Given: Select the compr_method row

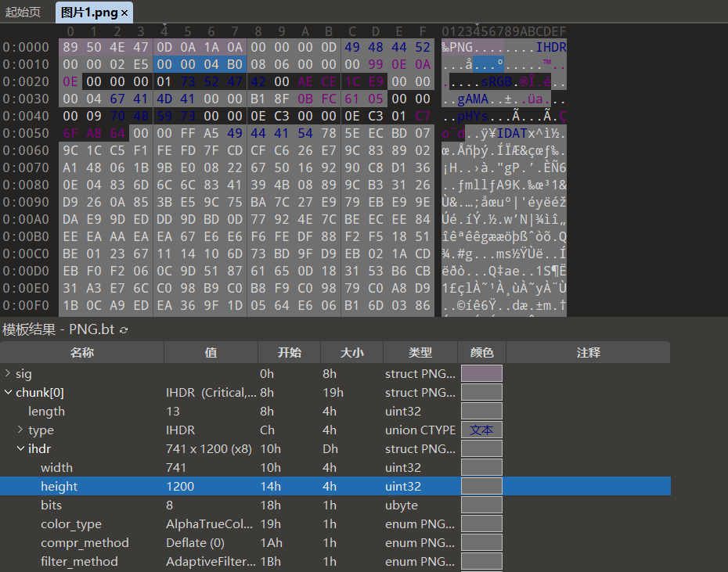Looking at the screenshot, I should 335,543.
